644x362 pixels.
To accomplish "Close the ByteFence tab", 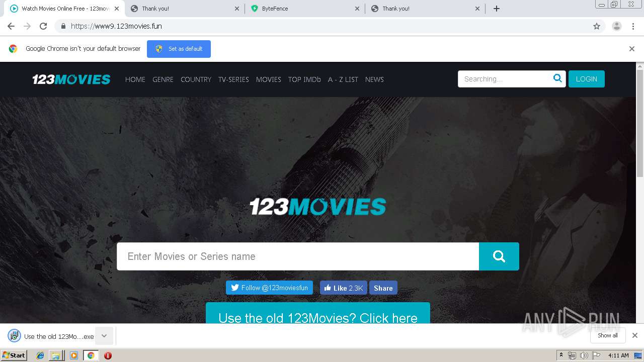I will (x=357, y=9).
